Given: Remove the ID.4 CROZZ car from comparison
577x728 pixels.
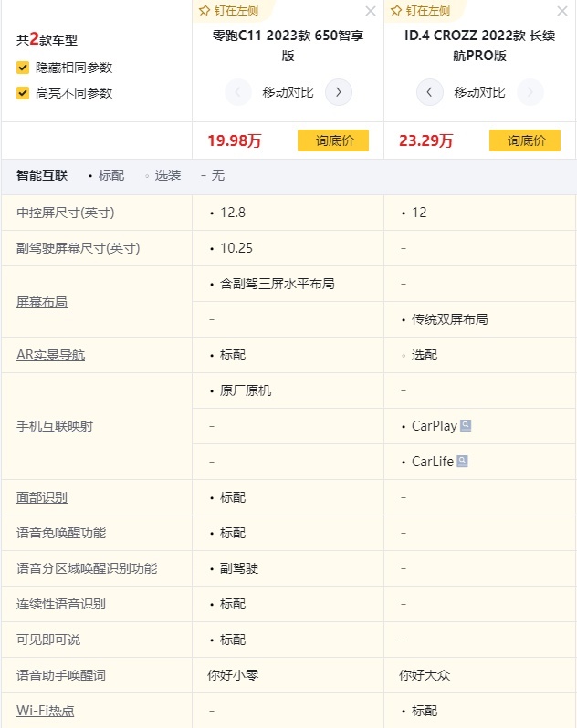Looking at the screenshot, I should (562, 11).
